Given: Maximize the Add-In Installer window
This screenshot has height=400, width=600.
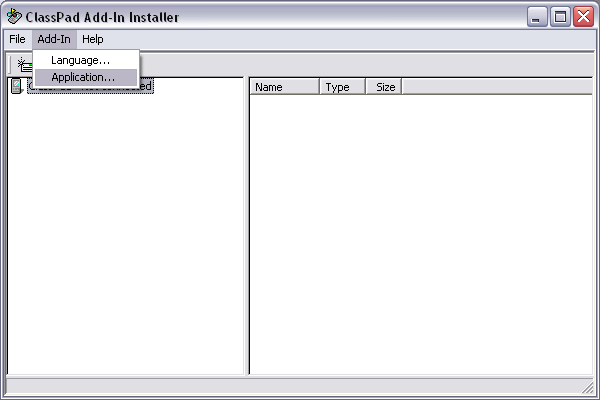Looking at the screenshot, I should coord(560,17).
